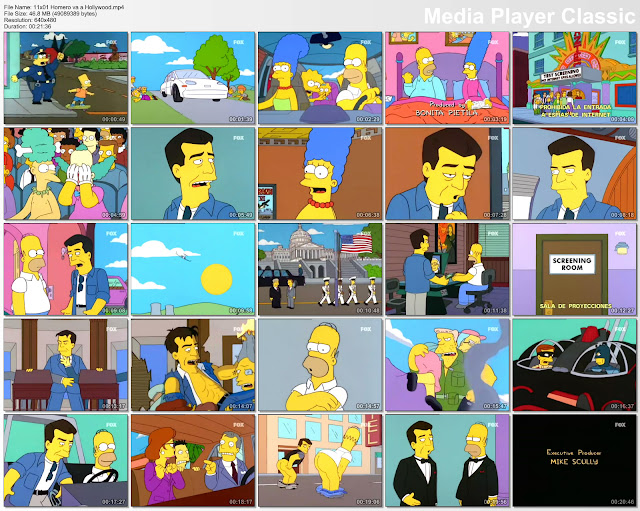Open the thumbnail timestamped 00:07:28
This screenshot has height=511, width=640.
447,173
